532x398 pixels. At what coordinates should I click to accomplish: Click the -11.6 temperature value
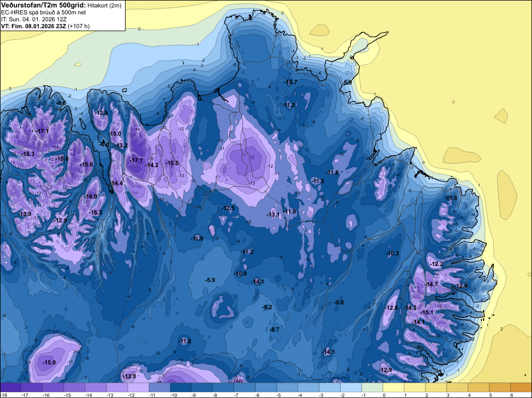185,341
